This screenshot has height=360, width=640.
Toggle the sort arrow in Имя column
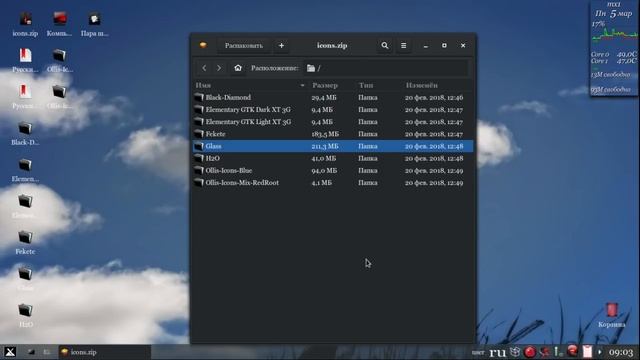point(302,85)
